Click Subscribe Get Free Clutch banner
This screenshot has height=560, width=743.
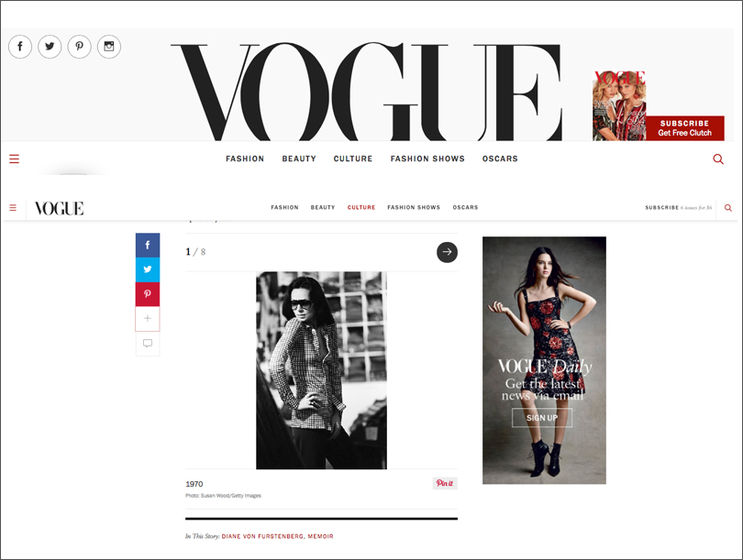click(x=684, y=128)
